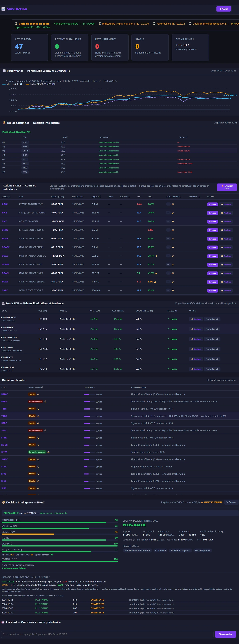
Task: Click the hourglass icon next to FCP-SALAM's VL date
Action: [x=74, y=369]
